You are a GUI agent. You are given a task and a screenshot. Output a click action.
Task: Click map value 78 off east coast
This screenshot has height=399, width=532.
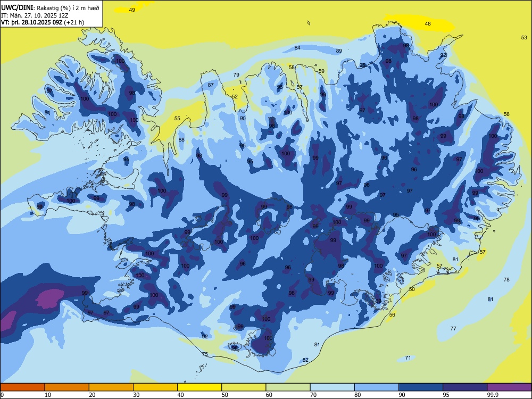click(506, 280)
